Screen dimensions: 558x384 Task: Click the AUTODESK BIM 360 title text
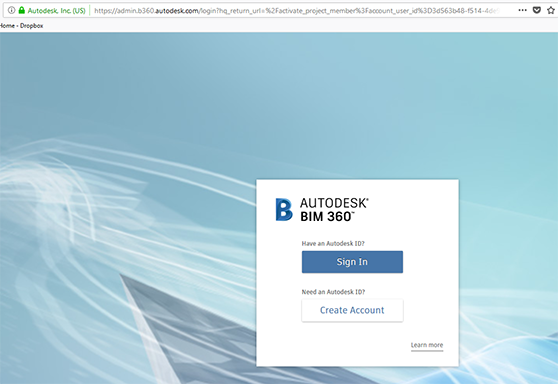tap(334, 210)
